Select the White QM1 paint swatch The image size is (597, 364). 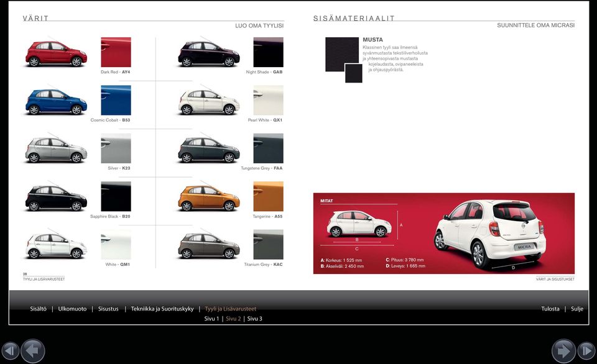[x=116, y=245]
